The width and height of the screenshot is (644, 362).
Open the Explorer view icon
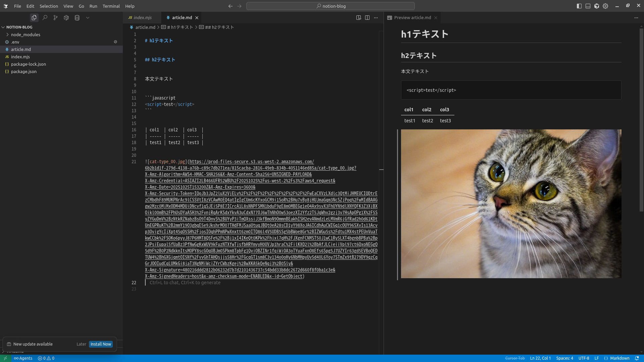tap(34, 18)
